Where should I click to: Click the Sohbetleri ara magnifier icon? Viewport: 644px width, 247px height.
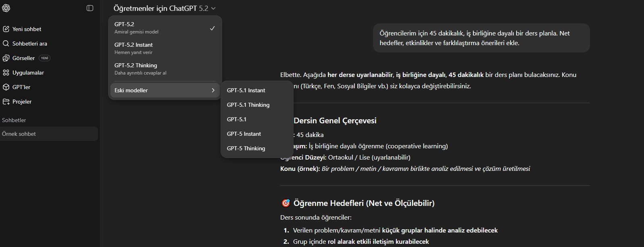click(x=6, y=44)
